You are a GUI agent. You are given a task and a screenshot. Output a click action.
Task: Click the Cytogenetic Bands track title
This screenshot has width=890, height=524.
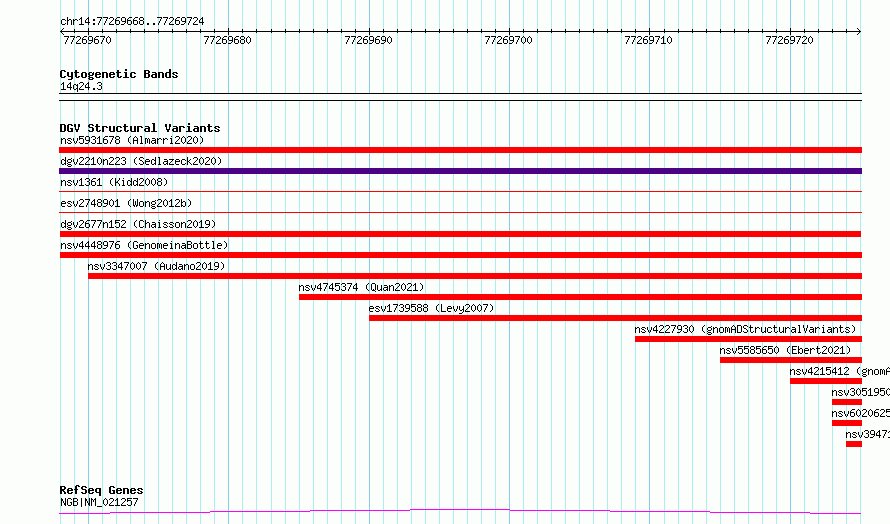[119, 74]
